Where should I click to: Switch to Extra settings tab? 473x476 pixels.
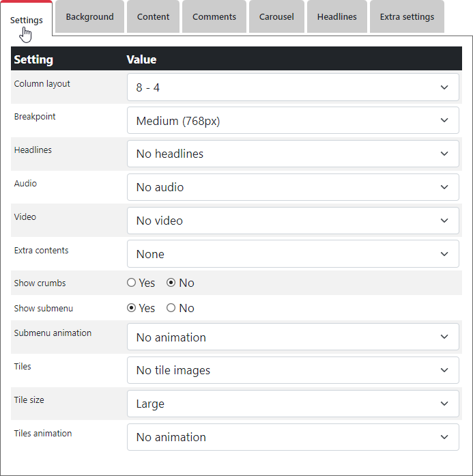tap(407, 17)
